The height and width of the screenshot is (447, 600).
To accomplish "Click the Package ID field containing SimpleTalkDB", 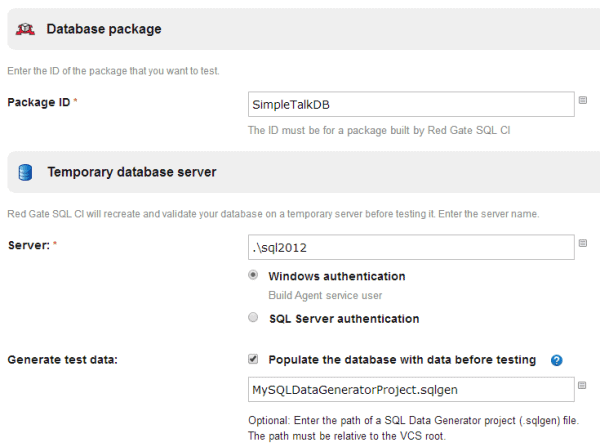I will (x=410, y=104).
